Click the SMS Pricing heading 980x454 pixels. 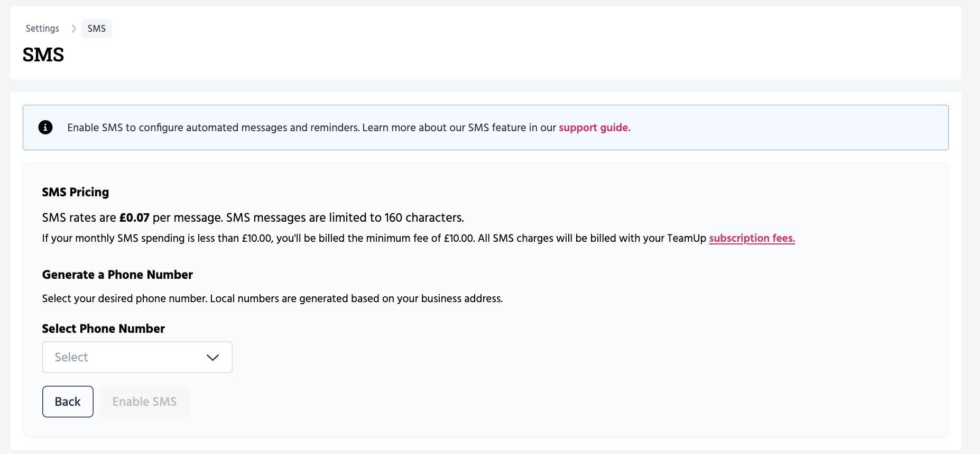tap(76, 192)
